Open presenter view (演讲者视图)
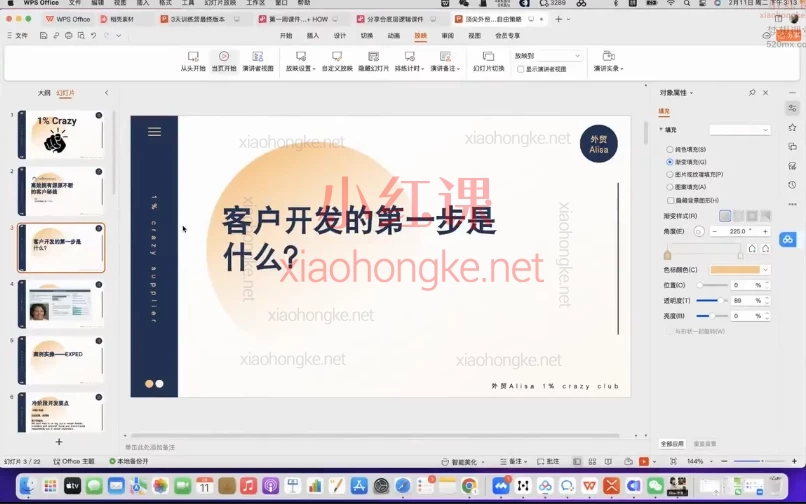806x504 pixels. (258, 61)
